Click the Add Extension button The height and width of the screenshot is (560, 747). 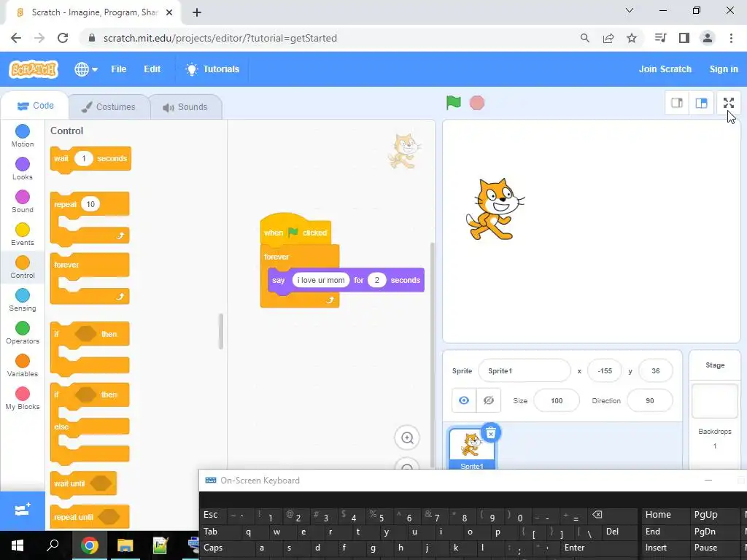(23, 510)
